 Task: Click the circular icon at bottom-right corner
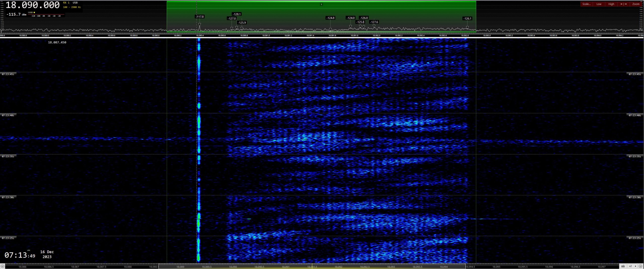(640, 266)
